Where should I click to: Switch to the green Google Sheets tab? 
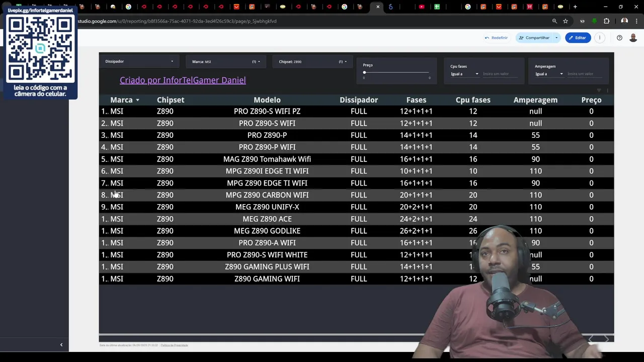tap(437, 7)
